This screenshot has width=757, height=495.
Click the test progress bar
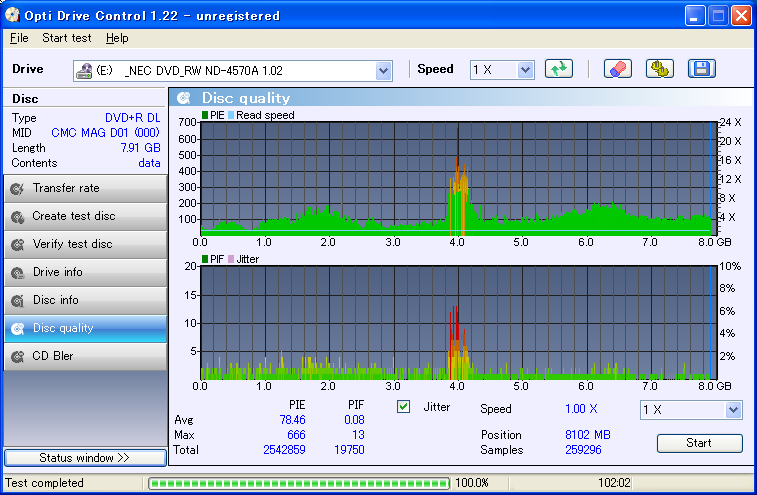coord(299,483)
